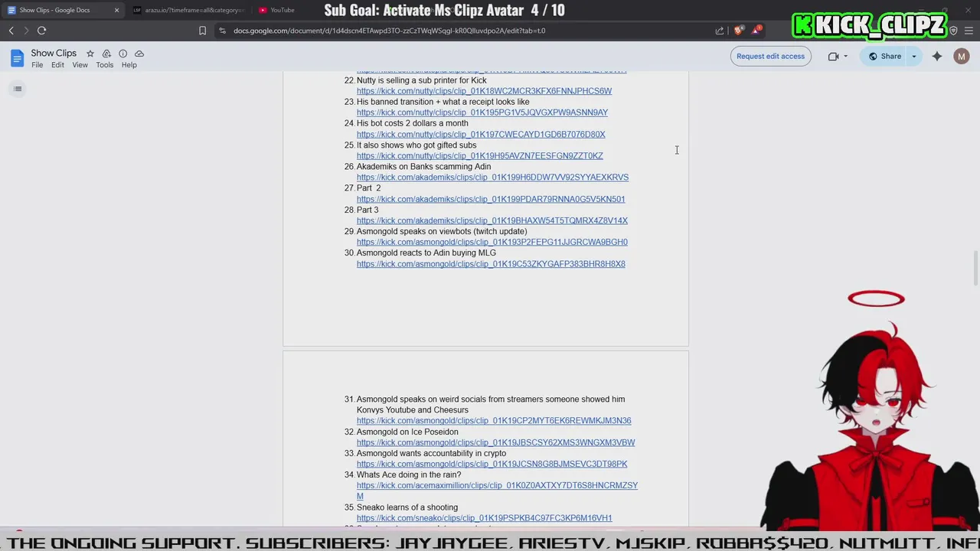The width and height of the screenshot is (980, 551).
Task: Open Asmongold accountability in crypto link
Action: point(492,464)
